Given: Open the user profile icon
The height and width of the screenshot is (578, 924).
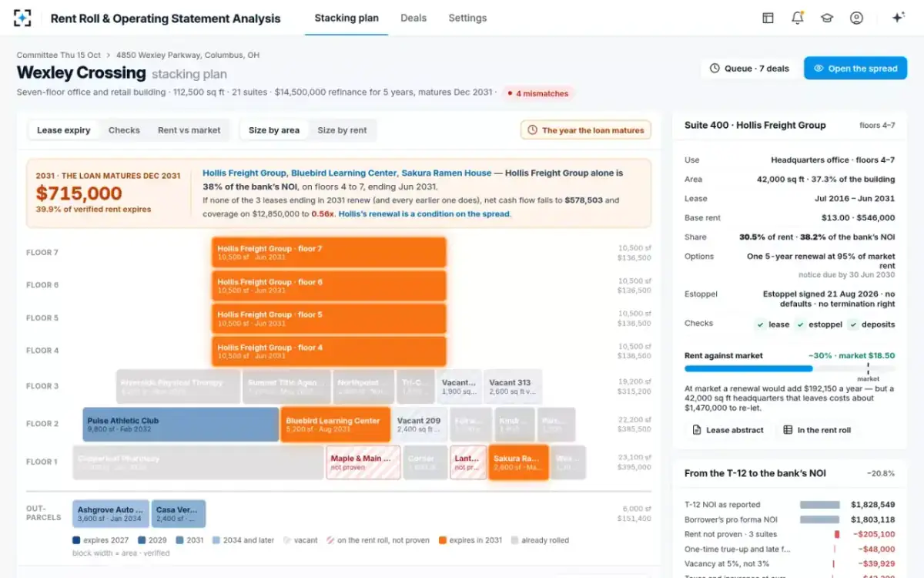Looking at the screenshot, I should point(856,18).
